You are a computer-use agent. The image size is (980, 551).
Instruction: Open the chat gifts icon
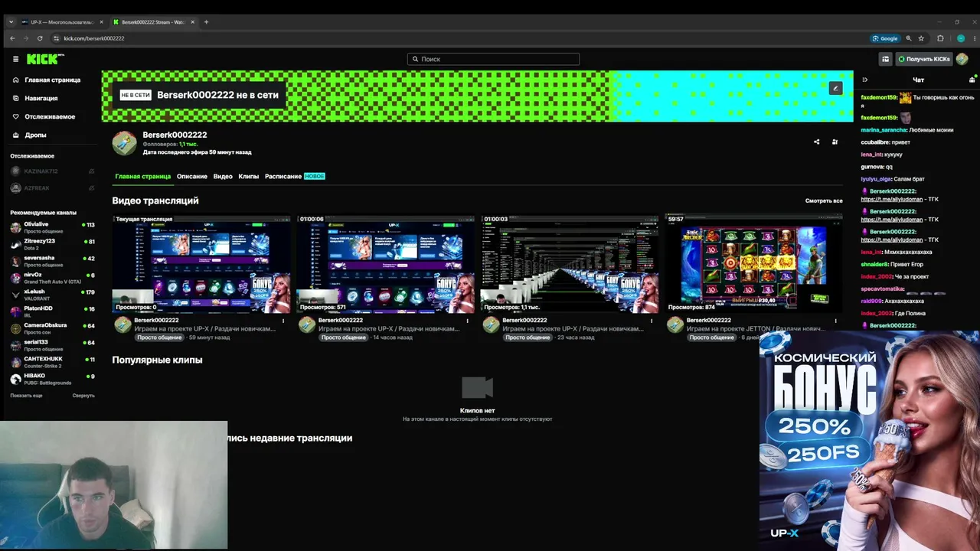(x=972, y=80)
